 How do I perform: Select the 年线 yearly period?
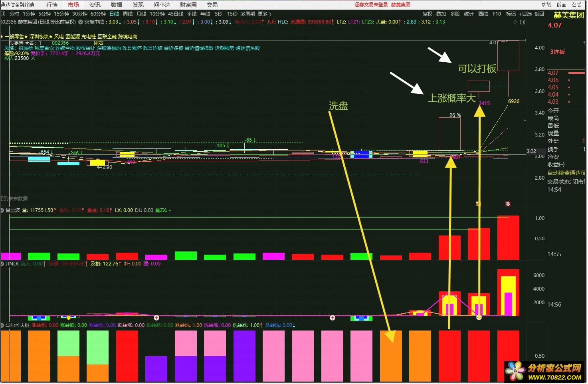pyautogui.click(x=205, y=14)
